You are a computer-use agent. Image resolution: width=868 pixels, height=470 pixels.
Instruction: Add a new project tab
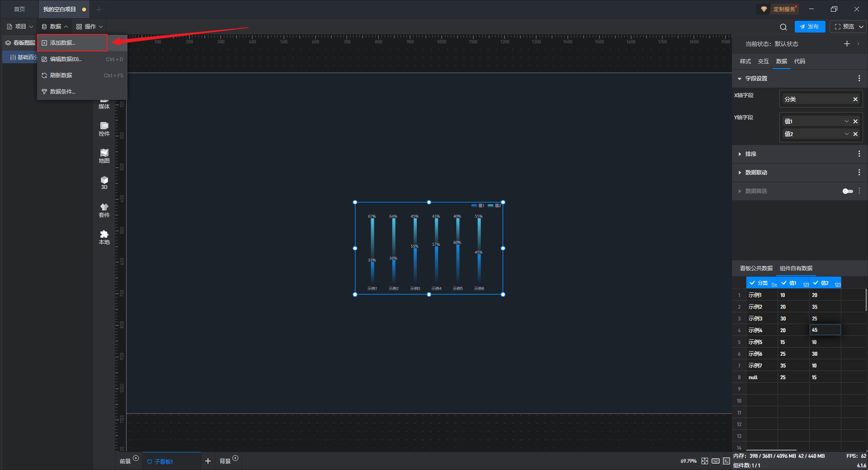coord(99,9)
